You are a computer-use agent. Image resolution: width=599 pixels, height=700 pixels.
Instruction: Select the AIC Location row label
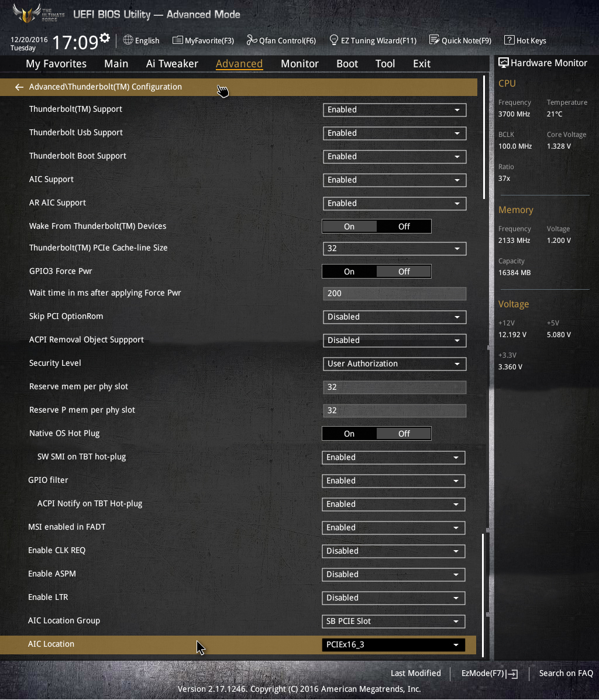(51, 644)
